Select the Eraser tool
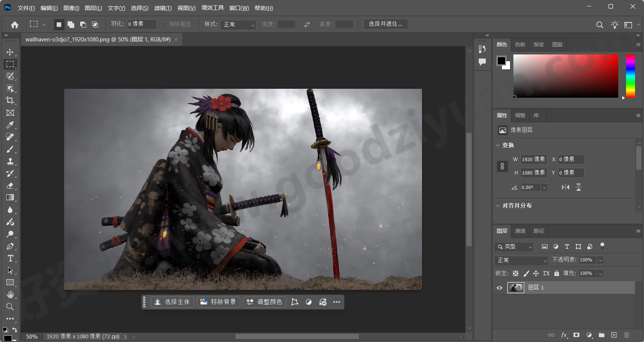 click(10, 186)
